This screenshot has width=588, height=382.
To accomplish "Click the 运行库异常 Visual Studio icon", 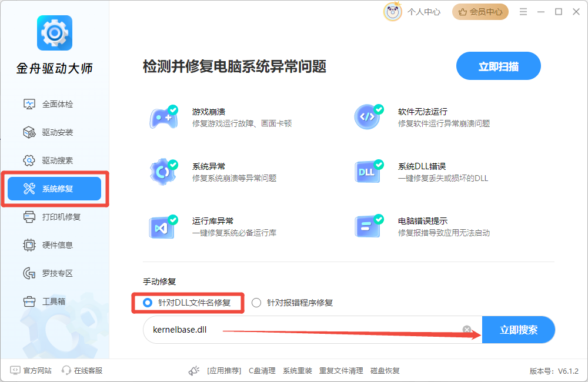I will click(164, 226).
